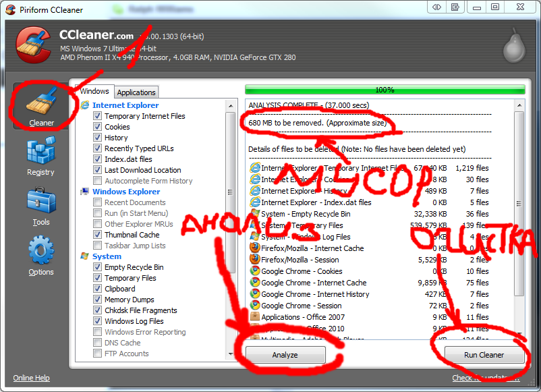
Task: Open the Cleaner section in sidebar
Action: pos(41,106)
